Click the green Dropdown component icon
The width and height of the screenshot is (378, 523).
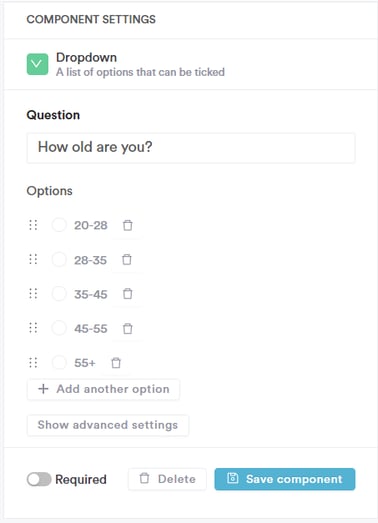[37, 64]
